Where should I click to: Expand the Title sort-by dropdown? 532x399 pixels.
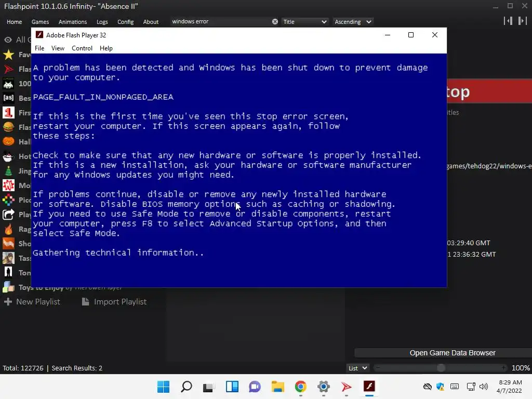pos(305,22)
